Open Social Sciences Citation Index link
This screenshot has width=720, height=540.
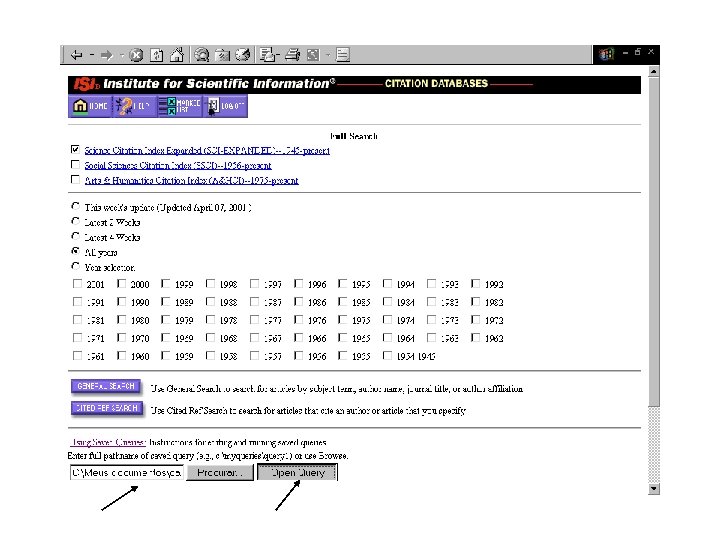click(178, 165)
